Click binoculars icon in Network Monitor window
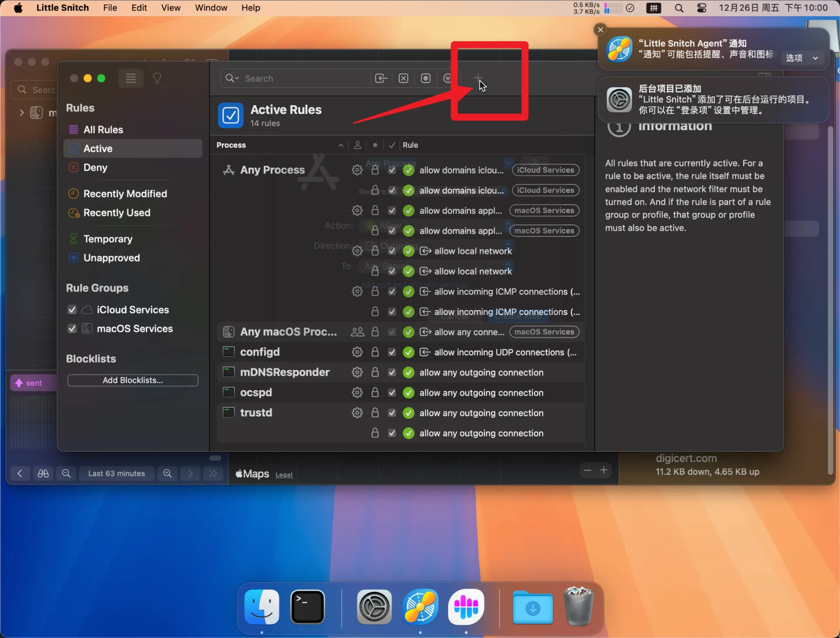This screenshot has height=638, width=840. coord(43,473)
